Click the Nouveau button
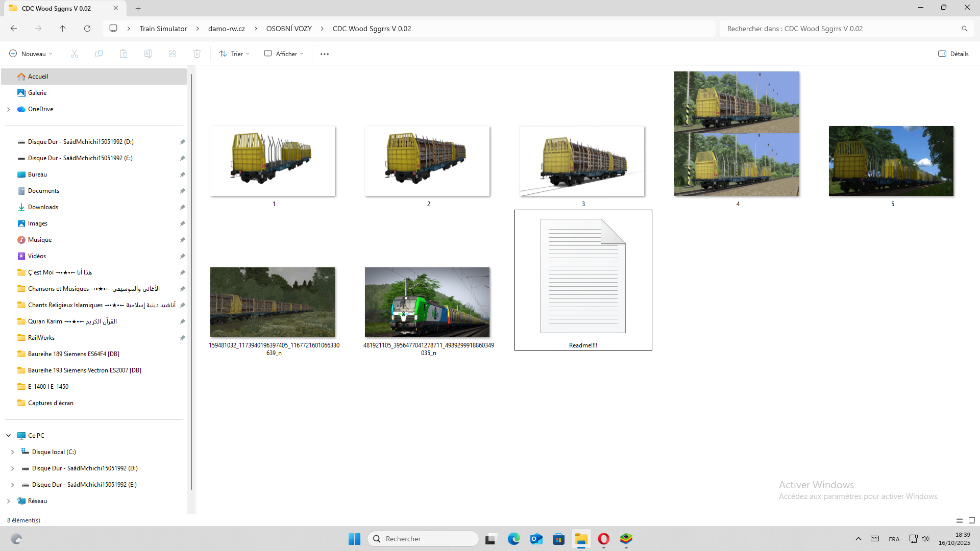 point(31,54)
